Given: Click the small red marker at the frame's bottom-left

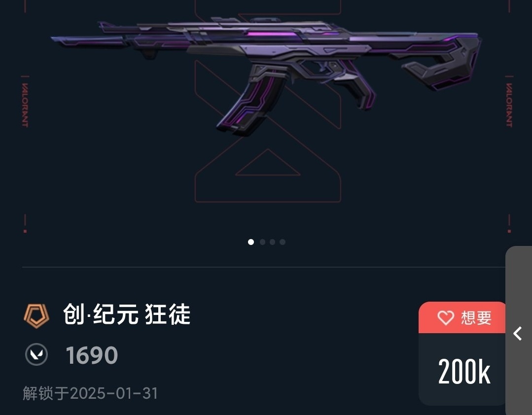Looking at the screenshot, I should 25,231.
